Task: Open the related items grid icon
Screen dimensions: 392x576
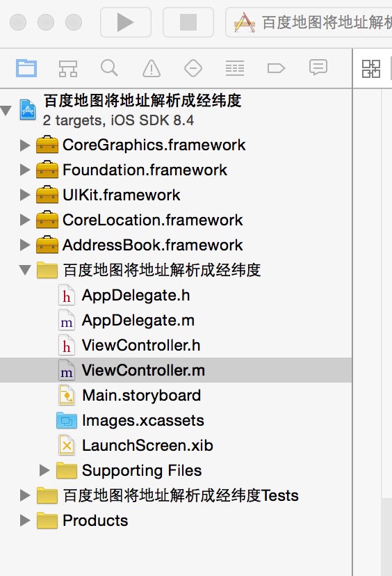Action: pos(371,69)
